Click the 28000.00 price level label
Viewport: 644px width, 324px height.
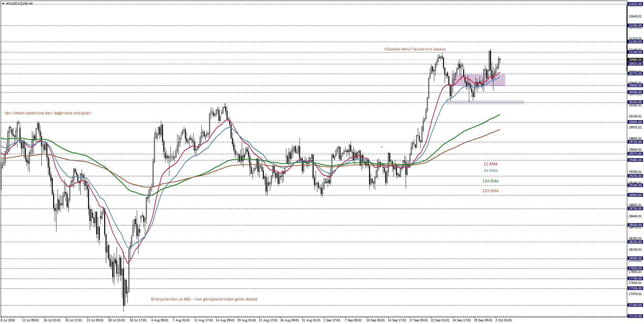(635, 258)
